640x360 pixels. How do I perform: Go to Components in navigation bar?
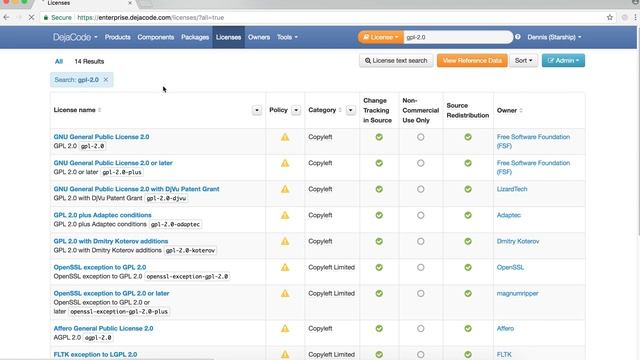click(x=156, y=37)
